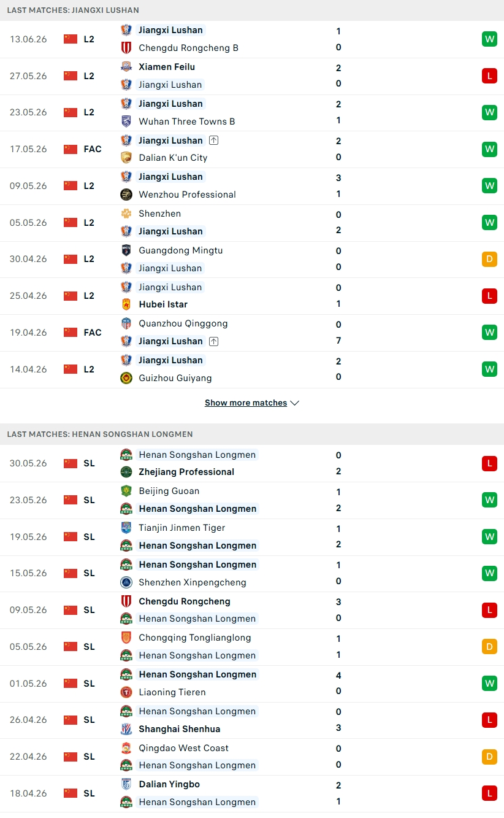This screenshot has width=504, height=818.
Task: Click the orange D badge for Guangdong Mingtu match
Action: click(x=489, y=259)
